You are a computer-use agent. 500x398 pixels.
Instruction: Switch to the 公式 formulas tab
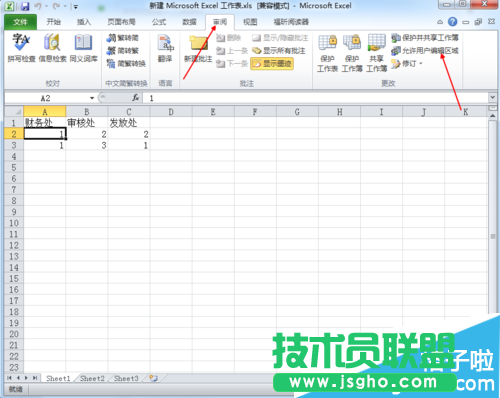pos(159,22)
